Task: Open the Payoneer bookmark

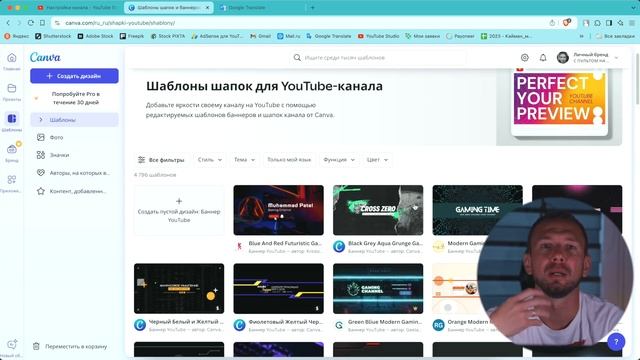Action: 460,36
